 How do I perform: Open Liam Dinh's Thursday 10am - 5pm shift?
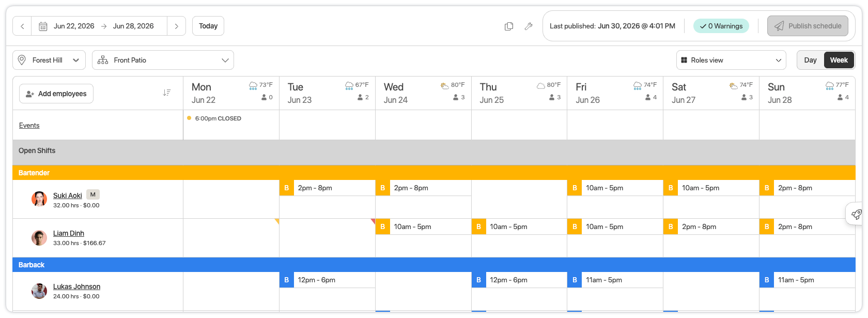click(x=519, y=226)
